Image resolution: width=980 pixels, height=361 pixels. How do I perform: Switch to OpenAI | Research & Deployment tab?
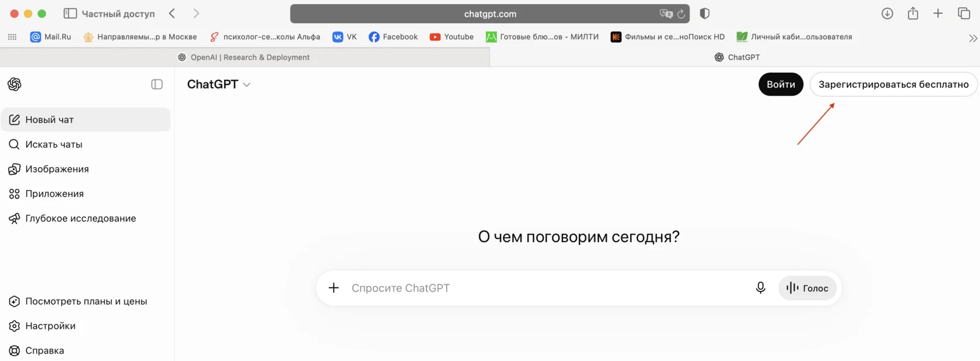tap(244, 57)
